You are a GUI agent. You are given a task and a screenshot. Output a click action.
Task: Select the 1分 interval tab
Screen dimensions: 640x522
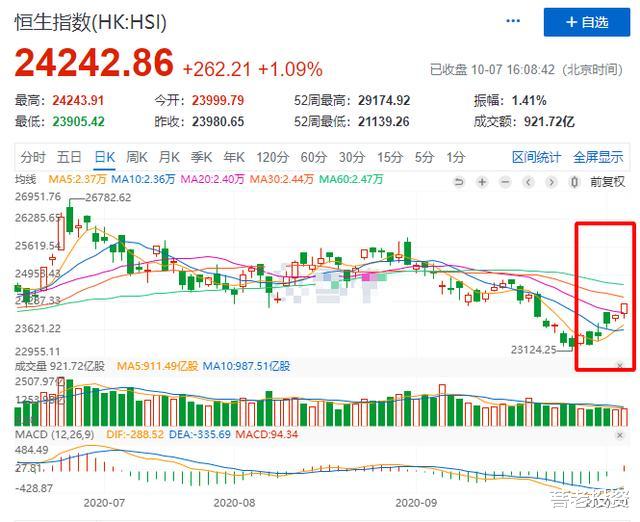tap(456, 157)
